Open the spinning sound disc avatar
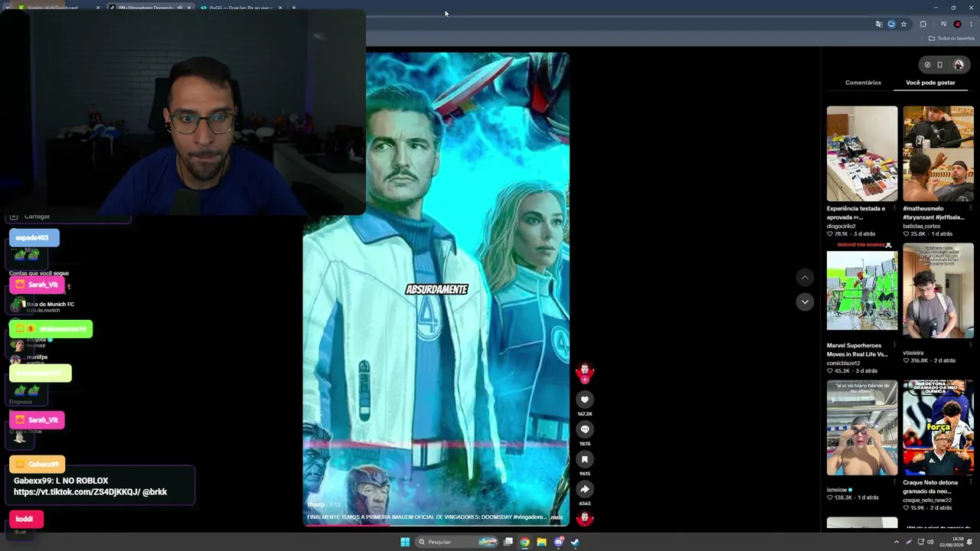The image size is (980, 551). pyautogui.click(x=584, y=518)
